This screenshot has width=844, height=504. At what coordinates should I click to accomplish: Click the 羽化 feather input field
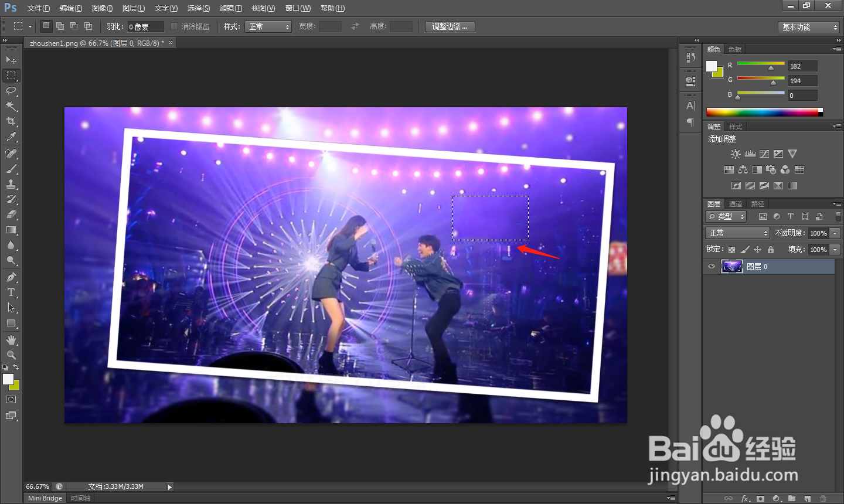pyautogui.click(x=146, y=27)
